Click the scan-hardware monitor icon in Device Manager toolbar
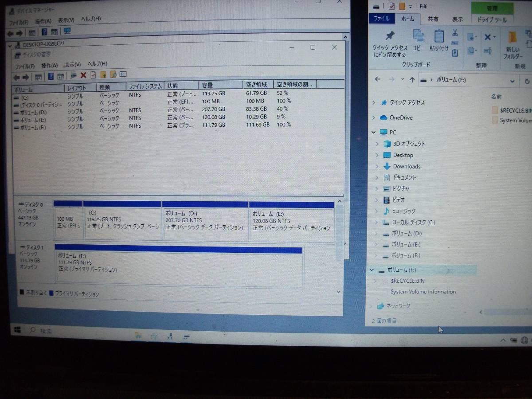Image resolution: width=532 pixels, height=399 pixels. click(67, 31)
